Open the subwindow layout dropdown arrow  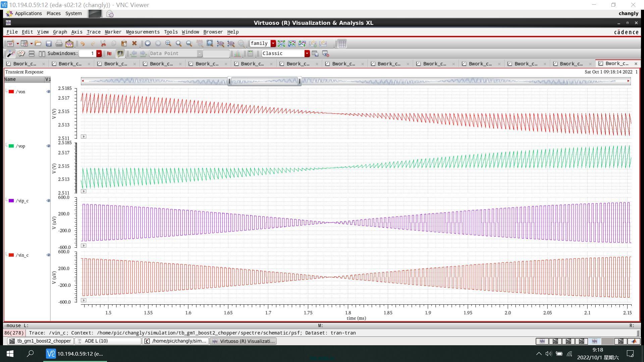click(31, 44)
